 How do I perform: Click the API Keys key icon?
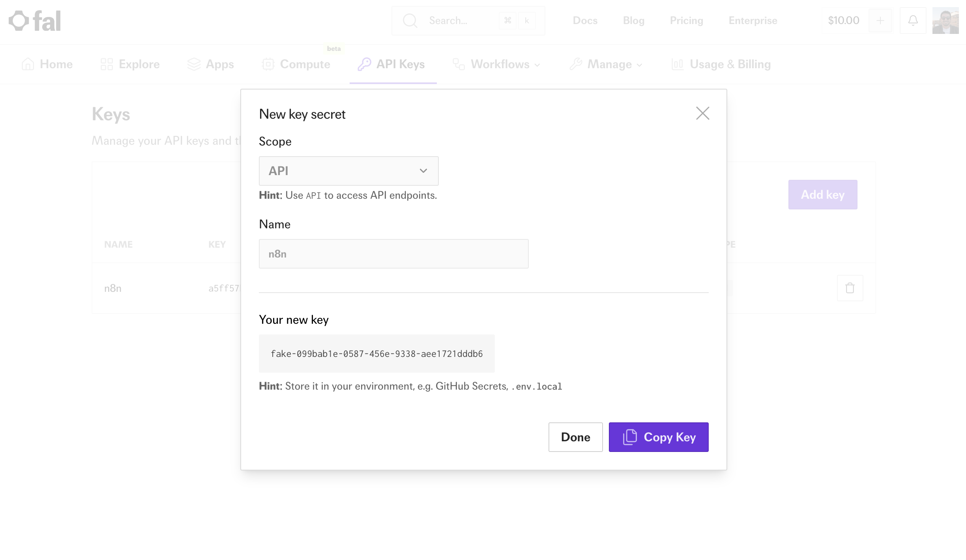coord(364,64)
